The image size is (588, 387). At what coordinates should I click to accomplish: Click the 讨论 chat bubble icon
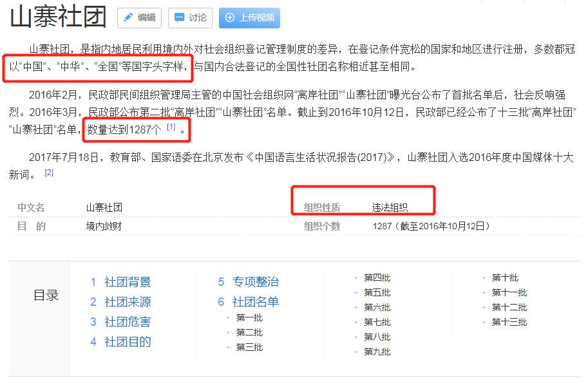[180, 17]
